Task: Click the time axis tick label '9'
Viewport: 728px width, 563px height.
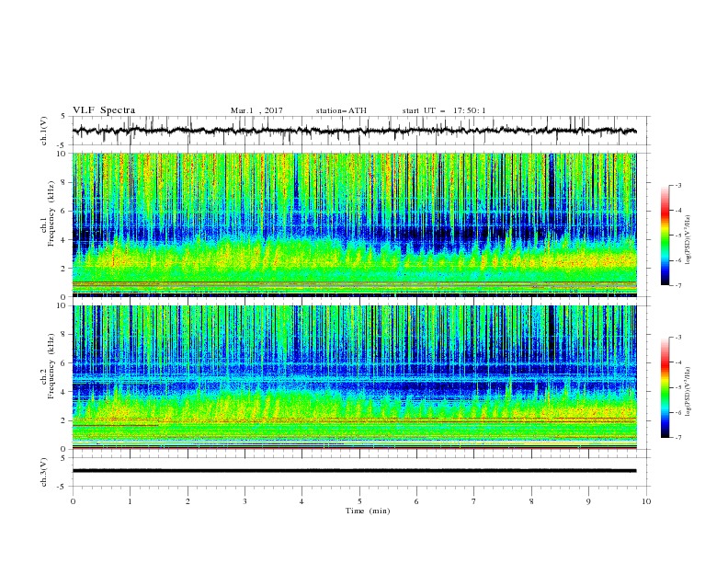Action: [588, 501]
